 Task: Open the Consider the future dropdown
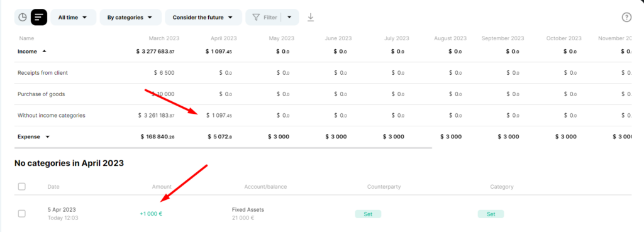point(203,17)
